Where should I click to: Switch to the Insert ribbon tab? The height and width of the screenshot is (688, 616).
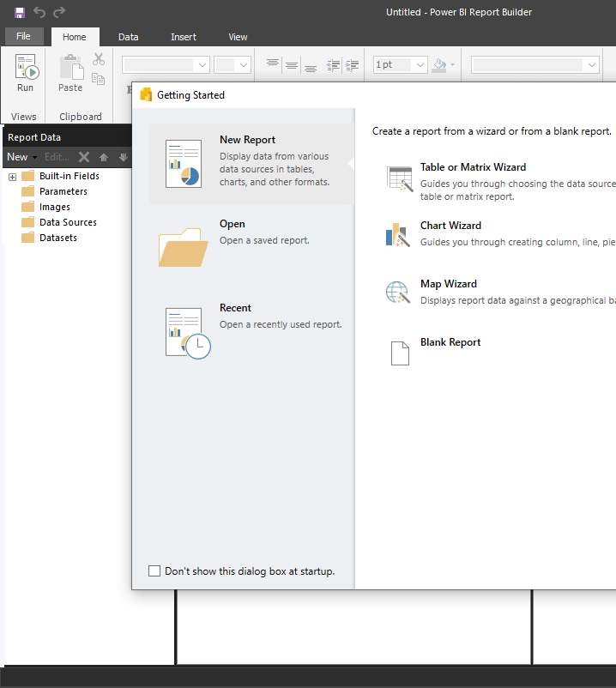point(183,37)
